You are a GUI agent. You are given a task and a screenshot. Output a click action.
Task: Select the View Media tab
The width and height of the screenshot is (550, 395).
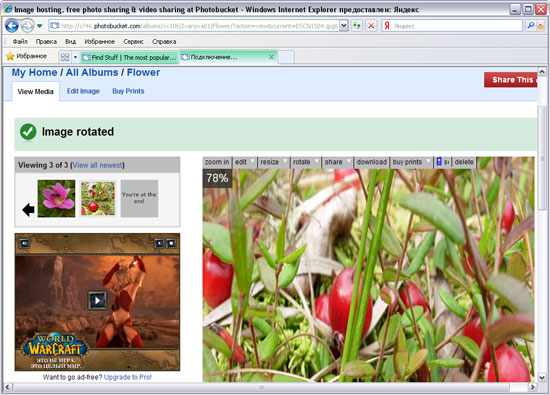[x=35, y=92]
